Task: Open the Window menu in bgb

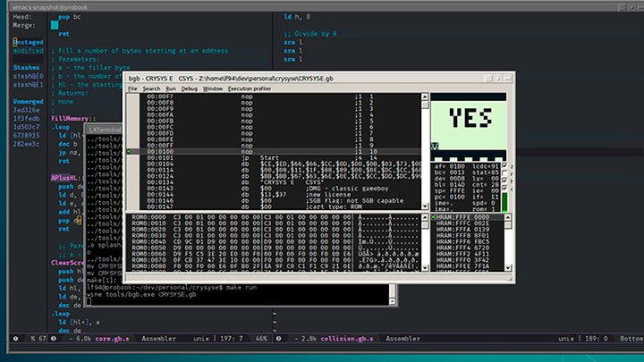Action: [x=213, y=88]
